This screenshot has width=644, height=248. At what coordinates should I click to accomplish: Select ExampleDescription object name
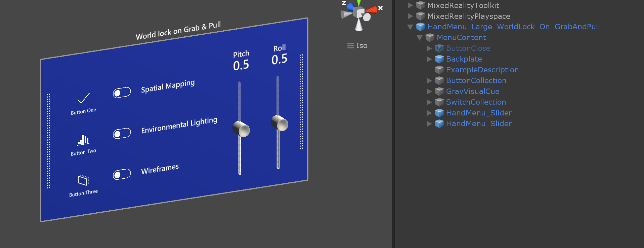pyautogui.click(x=482, y=70)
